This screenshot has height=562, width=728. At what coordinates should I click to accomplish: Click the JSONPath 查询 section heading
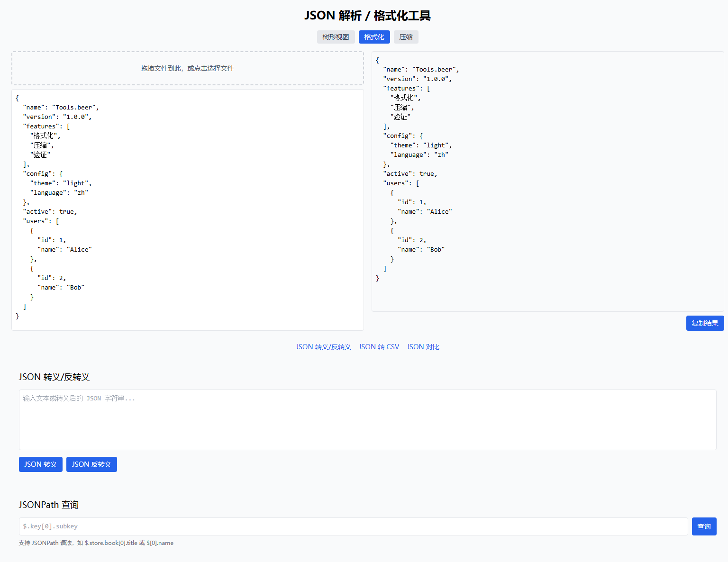(48, 505)
